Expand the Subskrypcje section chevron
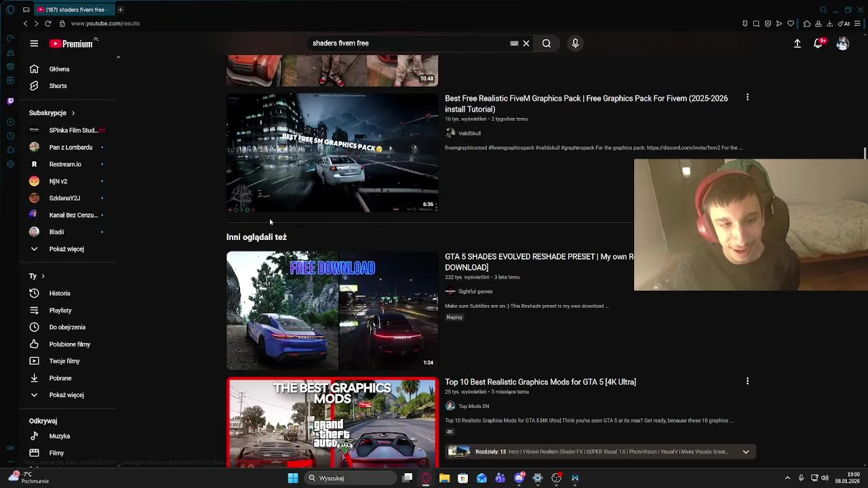The width and height of the screenshot is (868, 488). tap(73, 113)
